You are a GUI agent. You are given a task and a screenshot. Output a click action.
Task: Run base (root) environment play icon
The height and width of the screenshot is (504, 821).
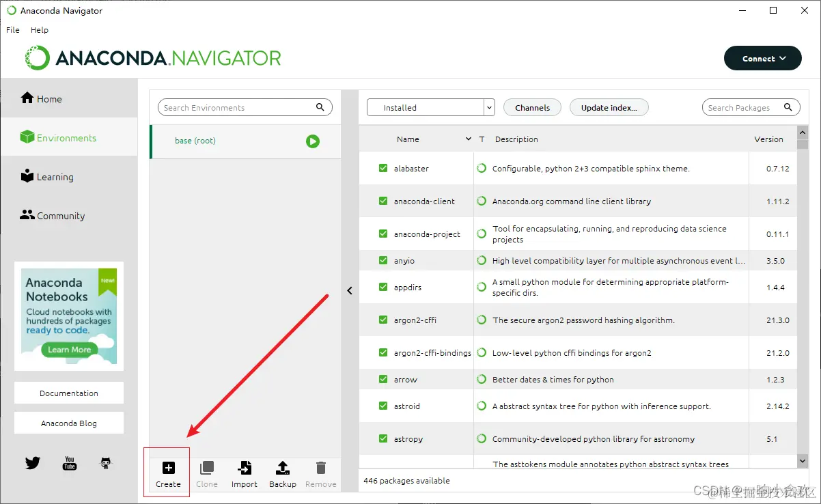pyautogui.click(x=313, y=141)
